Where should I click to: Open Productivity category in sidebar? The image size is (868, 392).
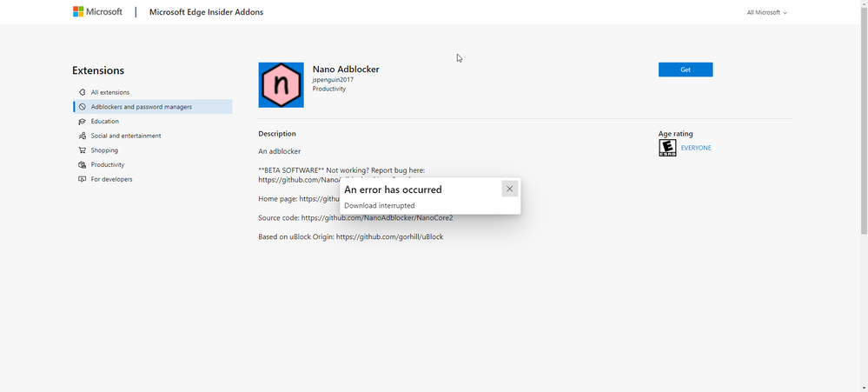[x=108, y=164]
